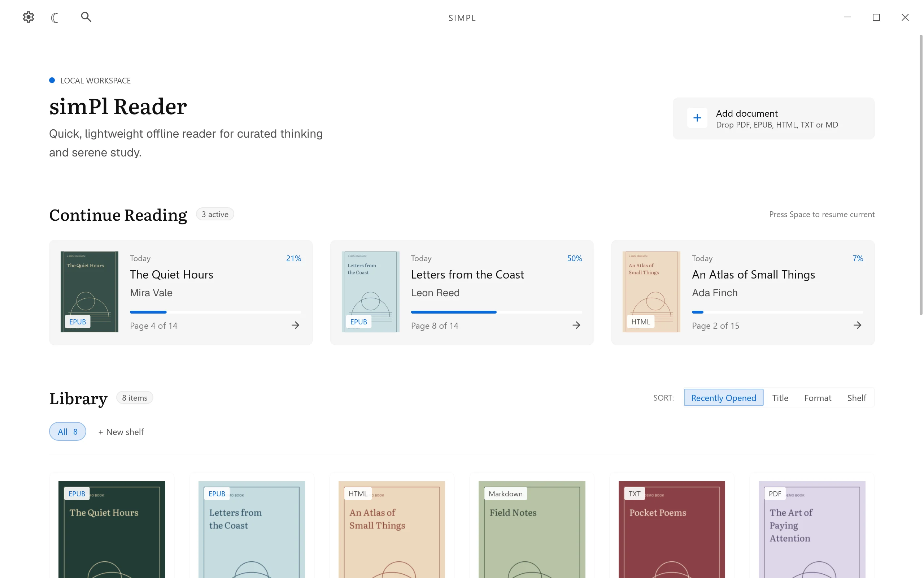924x578 pixels.
Task: Open The Quiet Hours cover in Continue Reading
Action: 90,292
